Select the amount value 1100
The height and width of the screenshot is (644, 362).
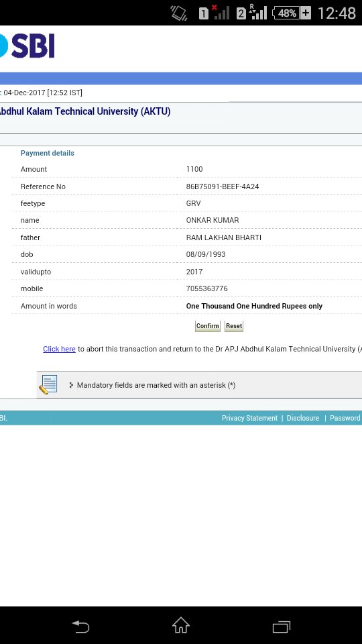tap(194, 169)
